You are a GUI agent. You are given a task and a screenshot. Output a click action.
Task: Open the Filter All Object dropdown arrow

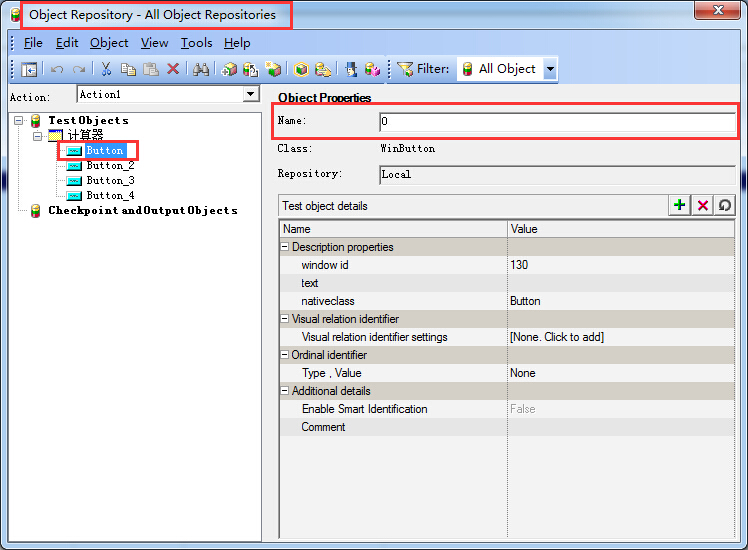coord(550,69)
